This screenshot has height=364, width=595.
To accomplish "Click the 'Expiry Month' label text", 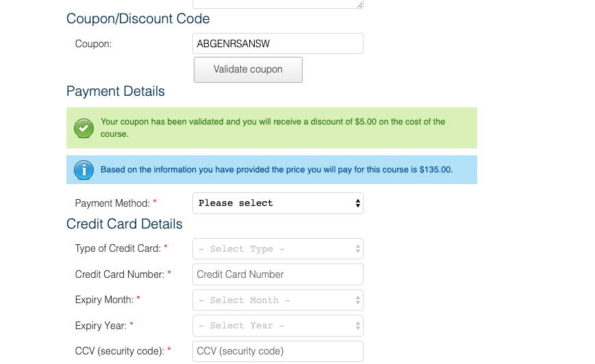I will [x=104, y=300].
